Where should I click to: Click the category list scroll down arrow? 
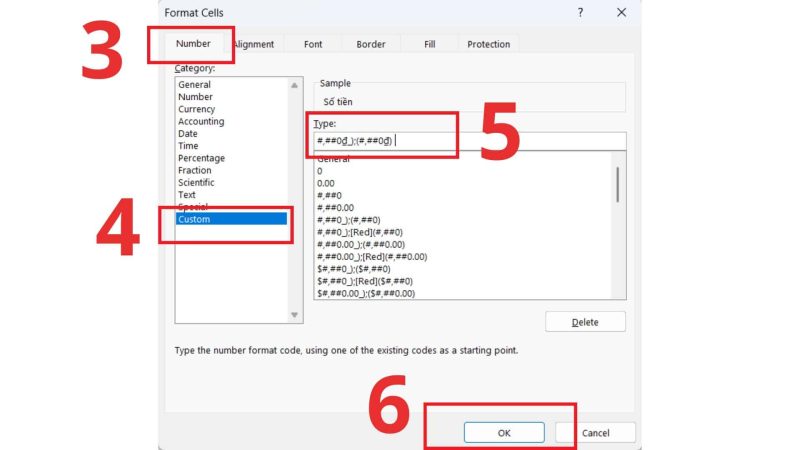click(x=294, y=315)
